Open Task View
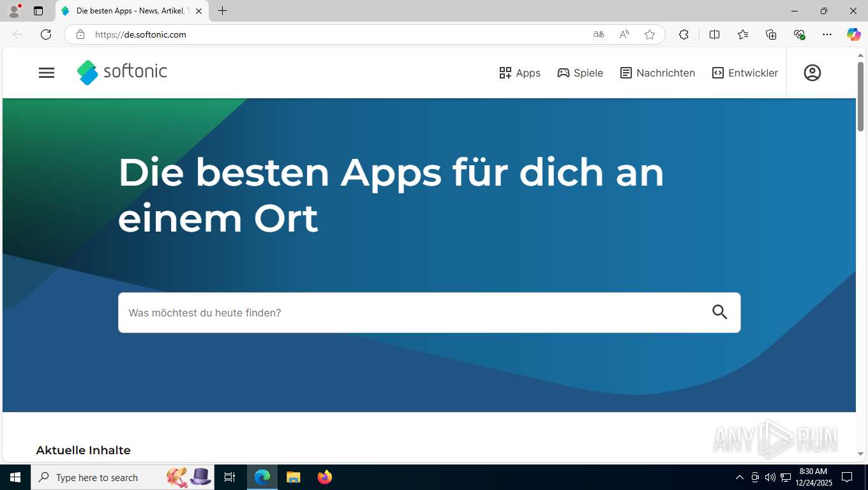The image size is (868, 490). tap(230, 477)
